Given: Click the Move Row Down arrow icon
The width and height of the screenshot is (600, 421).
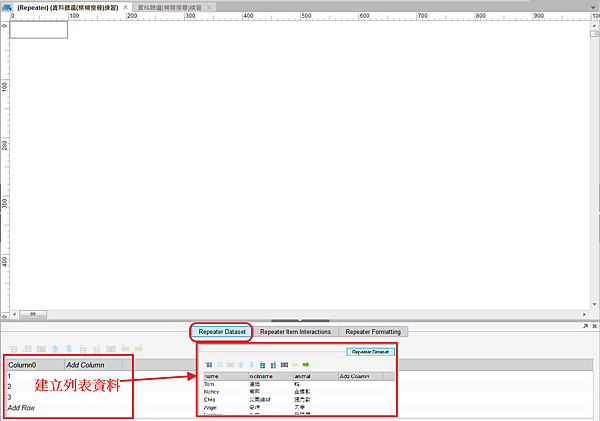Looking at the screenshot, I should pyautogui.click(x=69, y=349).
